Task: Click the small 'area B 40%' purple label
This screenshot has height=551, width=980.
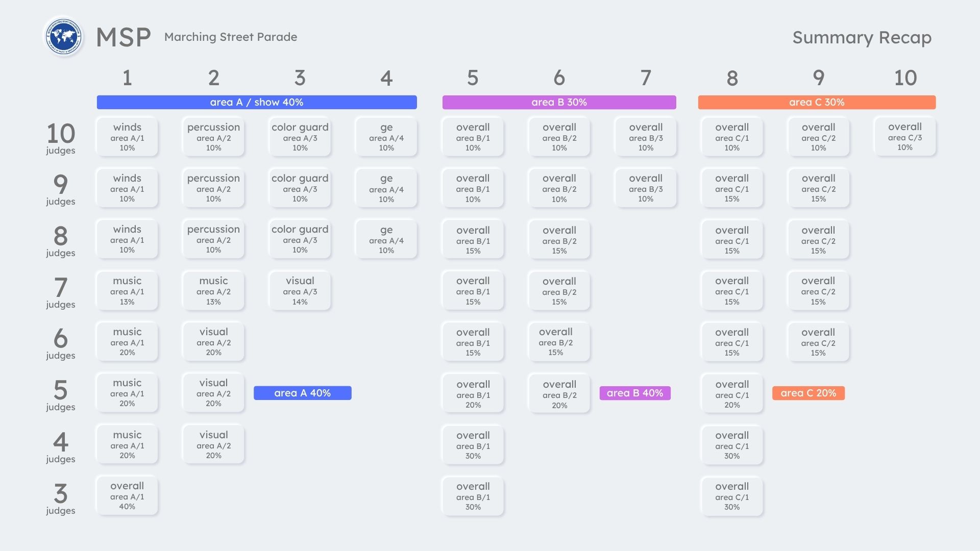Action: coord(634,393)
